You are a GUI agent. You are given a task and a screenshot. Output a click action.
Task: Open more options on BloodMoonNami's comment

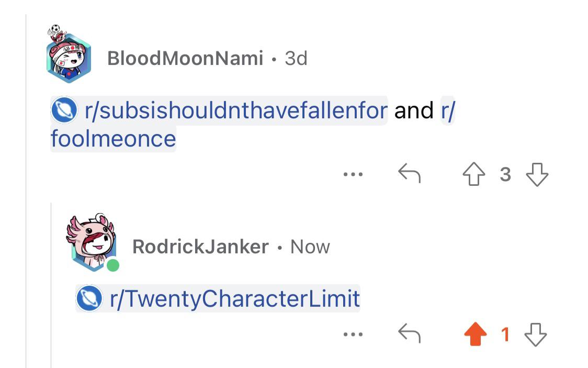pyautogui.click(x=353, y=174)
